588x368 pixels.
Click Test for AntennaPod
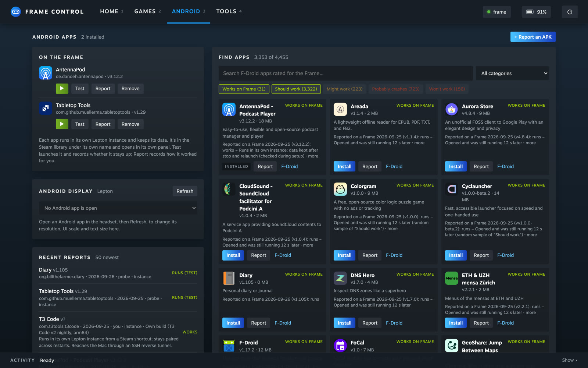click(x=80, y=88)
